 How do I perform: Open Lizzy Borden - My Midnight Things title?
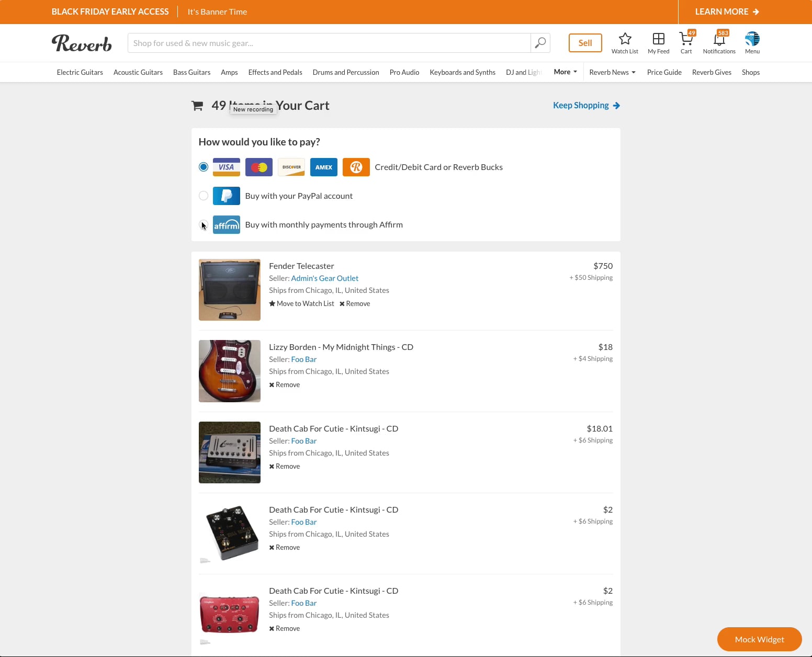[x=341, y=347]
